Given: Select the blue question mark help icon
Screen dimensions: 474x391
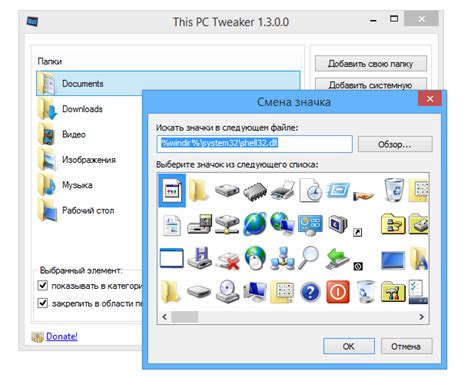Looking at the screenshot, I should pyautogui.click(x=310, y=292).
